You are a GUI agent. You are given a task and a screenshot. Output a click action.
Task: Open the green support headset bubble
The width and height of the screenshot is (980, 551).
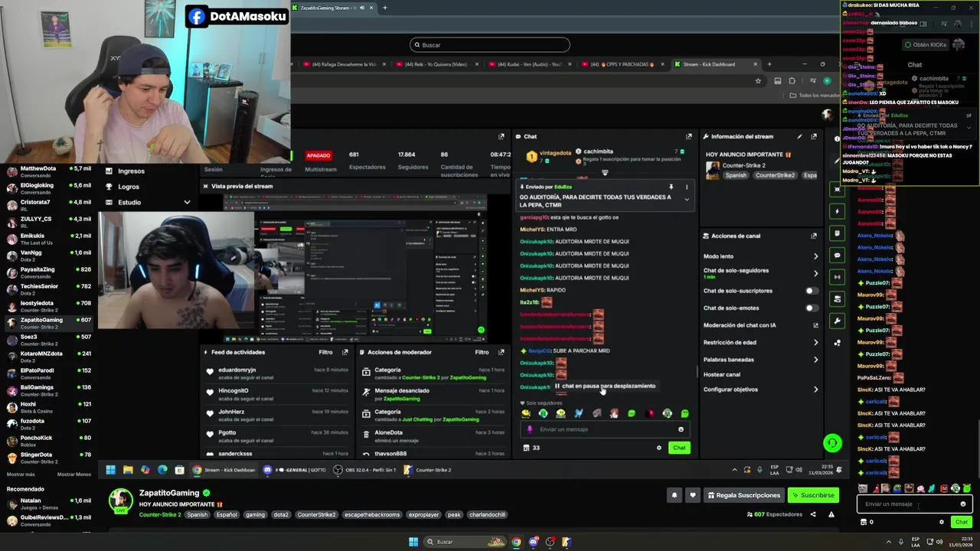click(832, 442)
